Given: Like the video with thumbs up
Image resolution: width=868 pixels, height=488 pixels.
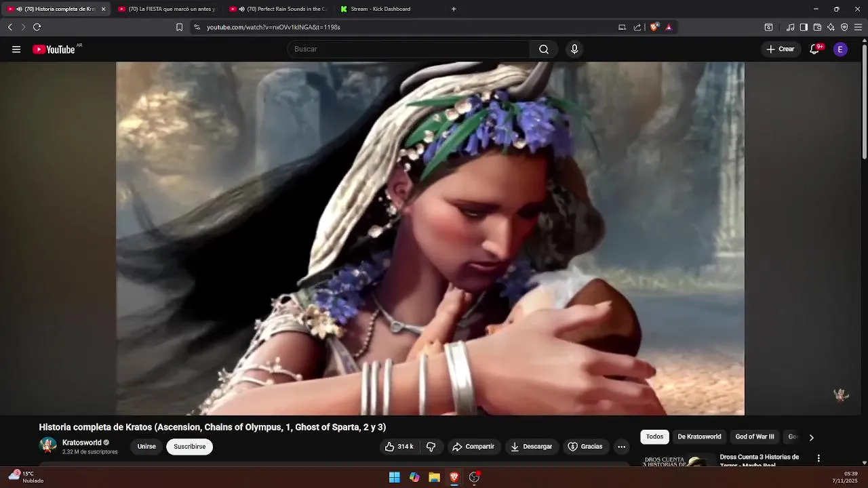Looking at the screenshot, I should (x=399, y=447).
